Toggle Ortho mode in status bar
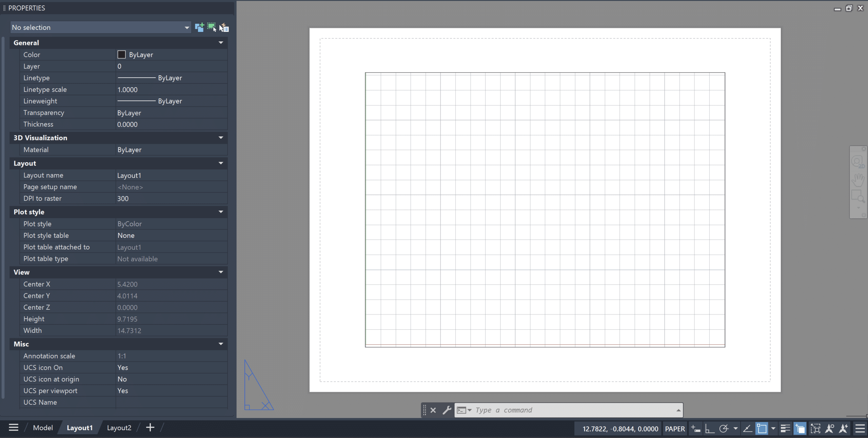The height and width of the screenshot is (438, 868). 710,428
